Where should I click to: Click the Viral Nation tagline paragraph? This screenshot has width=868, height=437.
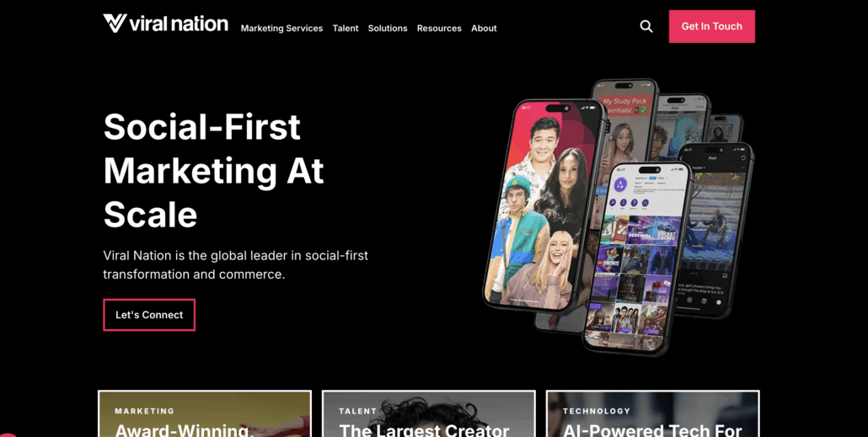(x=235, y=265)
